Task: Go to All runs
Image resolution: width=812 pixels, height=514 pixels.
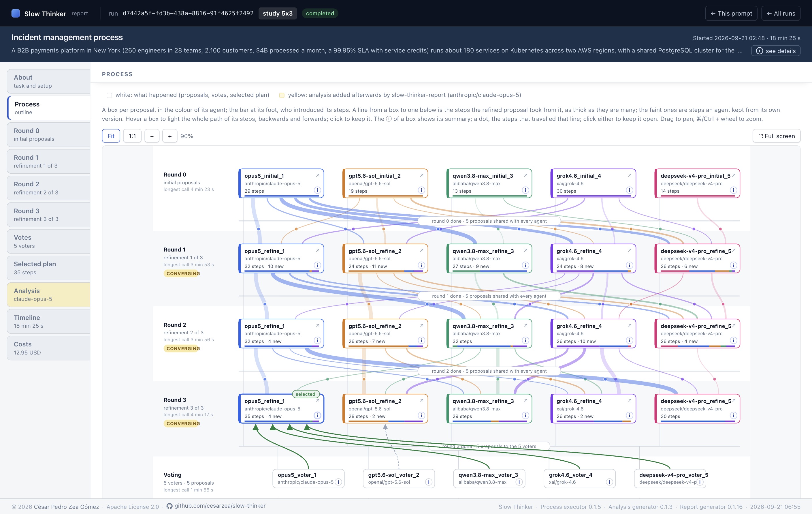Action: (x=781, y=14)
